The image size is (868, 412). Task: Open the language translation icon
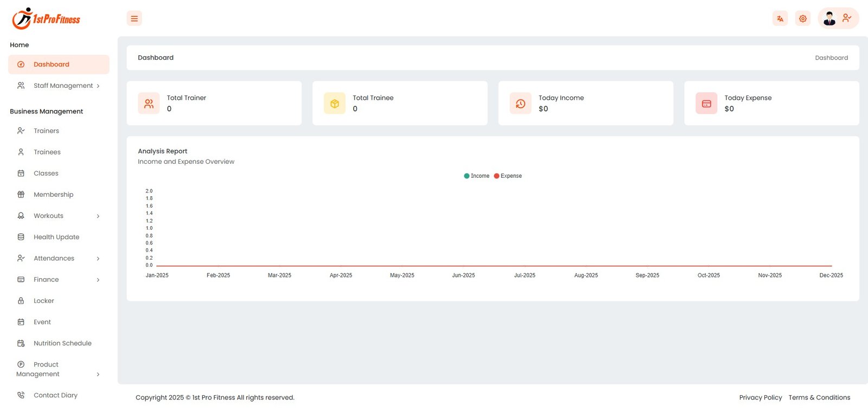780,18
